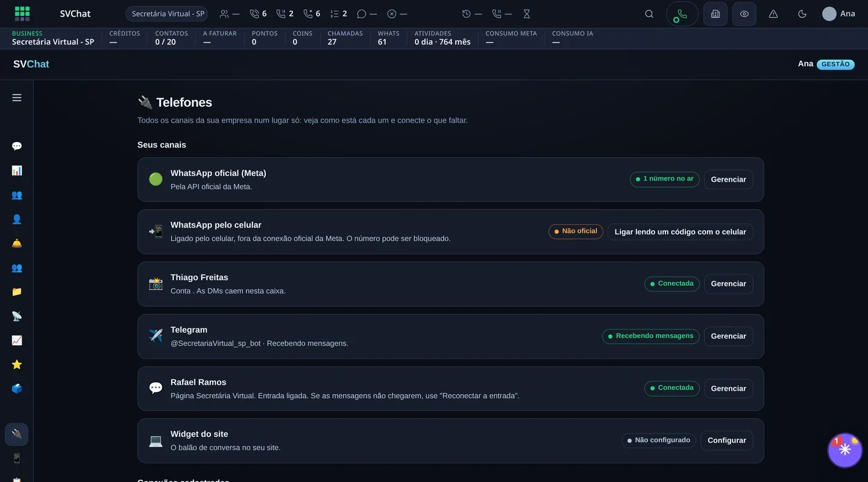Click the CRÉDITOS stat
The image size is (868, 482).
(x=124, y=38)
